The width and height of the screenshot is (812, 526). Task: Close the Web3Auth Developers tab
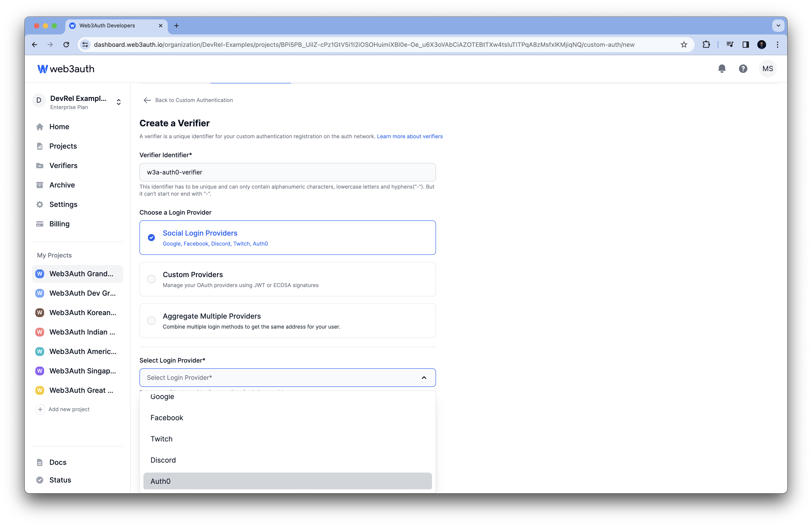[x=160, y=26]
